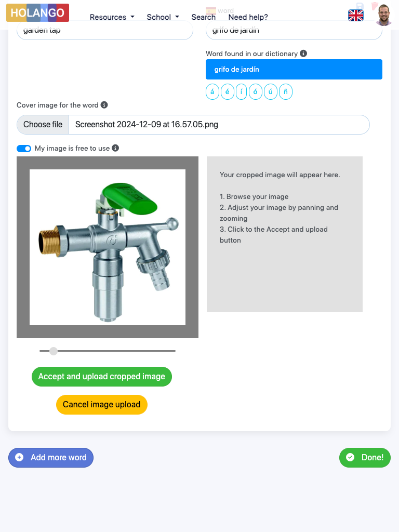The width and height of the screenshot is (399, 532).
Task: Click the Choose file button
Action: [43, 125]
